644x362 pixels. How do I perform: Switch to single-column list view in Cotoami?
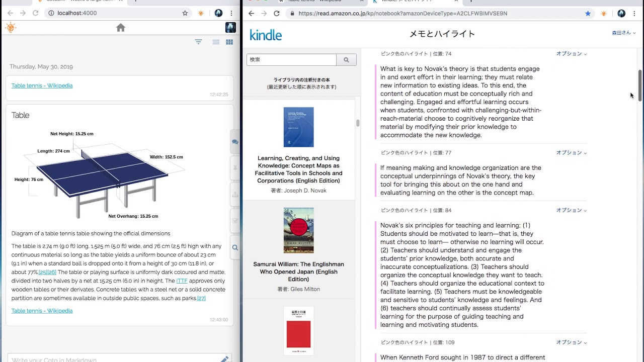(216, 42)
